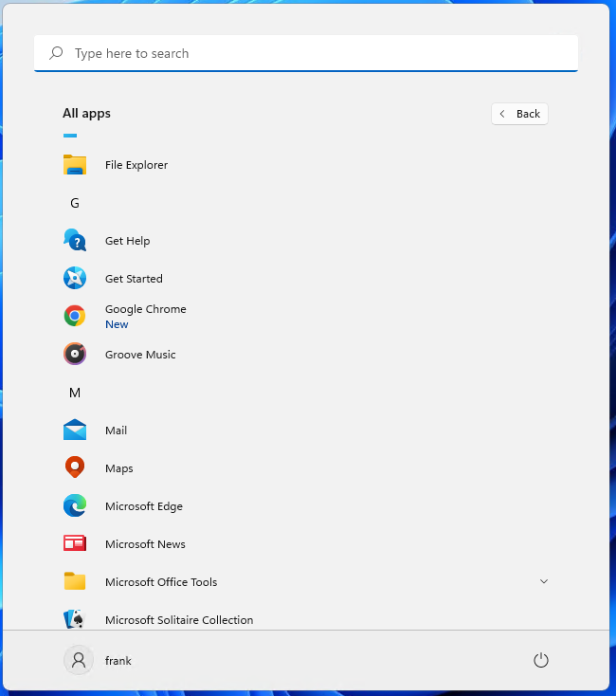
Task: Launch Maps via its pin icon
Action: click(75, 467)
